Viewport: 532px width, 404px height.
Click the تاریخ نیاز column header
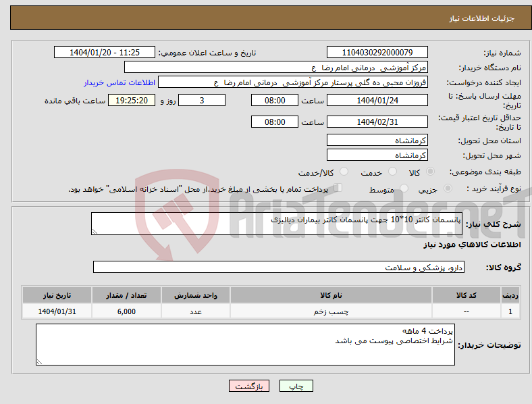[x=57, y=295]
